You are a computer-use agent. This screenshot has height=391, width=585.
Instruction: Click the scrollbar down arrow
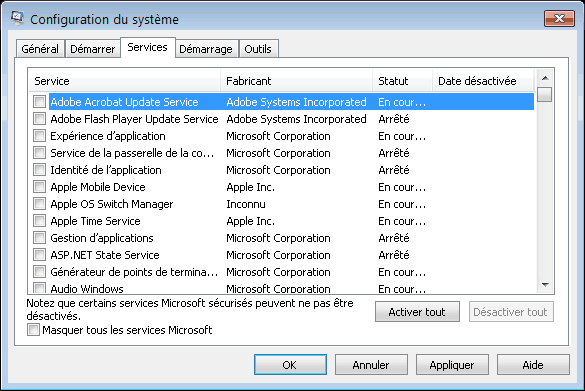coord(545,285)
